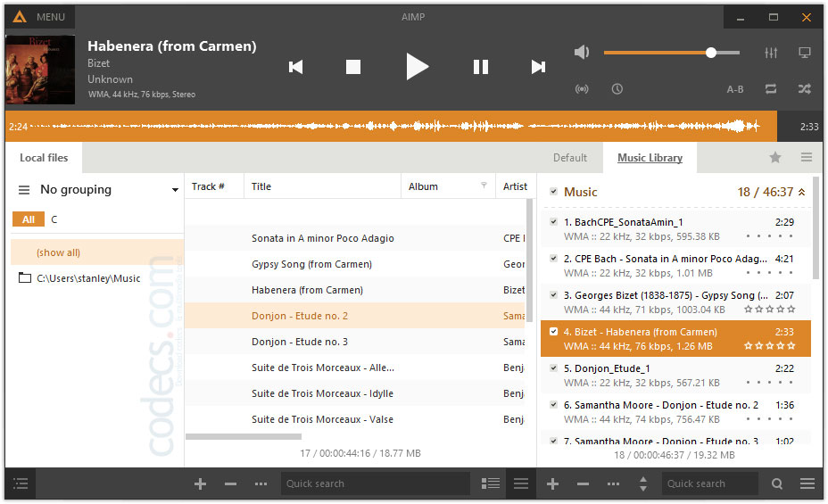Adjust the volume slider

point(671,53)
